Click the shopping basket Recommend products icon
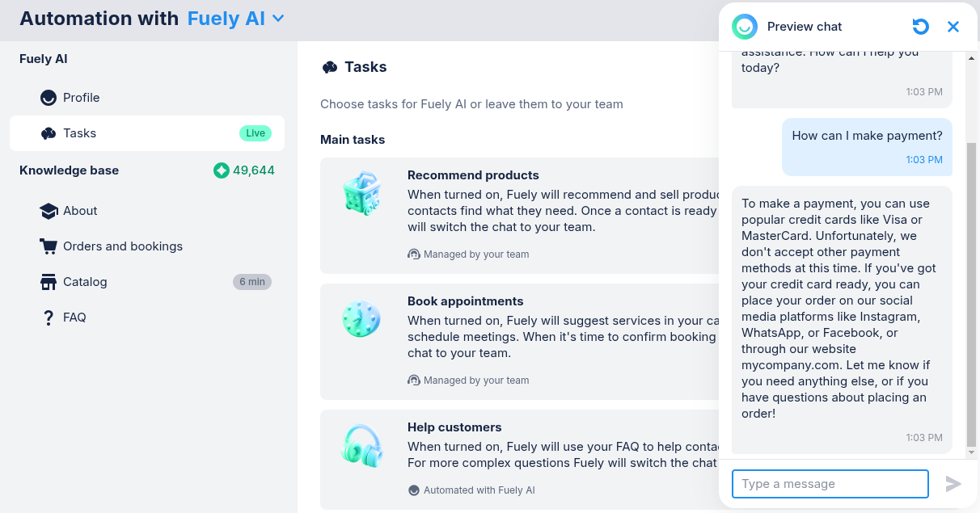 click(361, 194)
